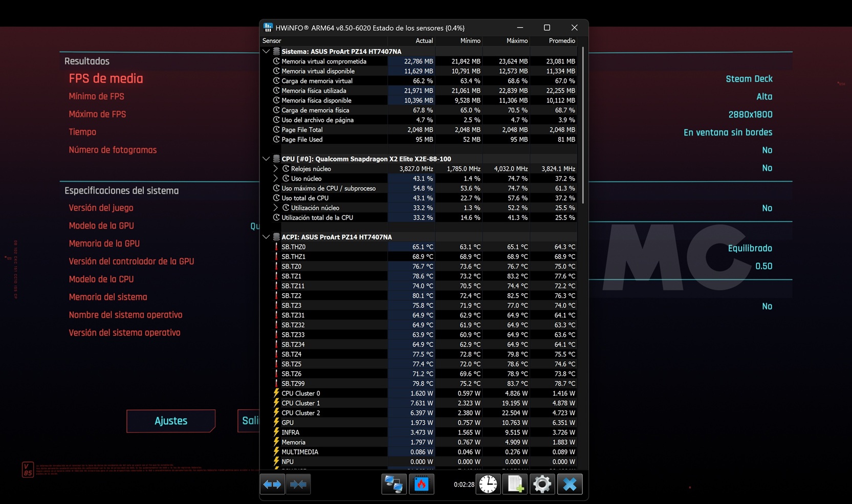Viewport: 852px width, 504px height.
Task: Click the "2880x1800" resolution value in game window
Action: tap(751, 115)
